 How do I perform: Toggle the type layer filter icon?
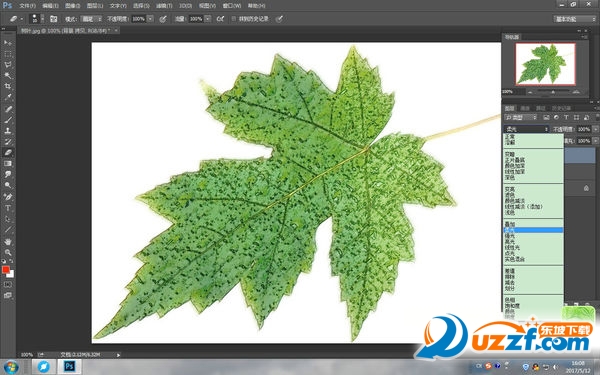click(x=566, y=117)
